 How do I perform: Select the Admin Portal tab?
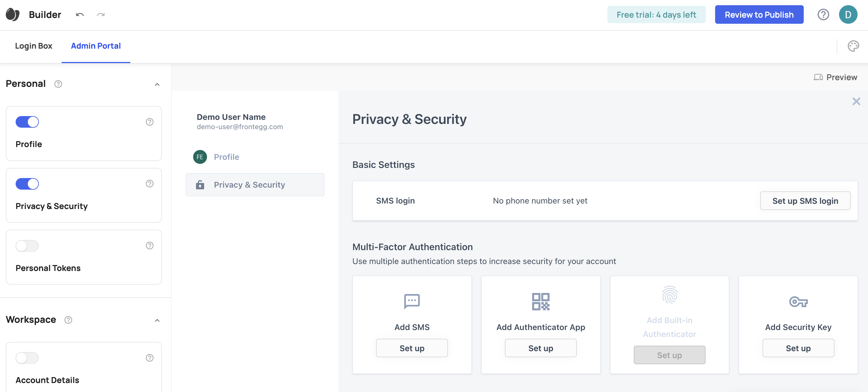click(96, 46)
